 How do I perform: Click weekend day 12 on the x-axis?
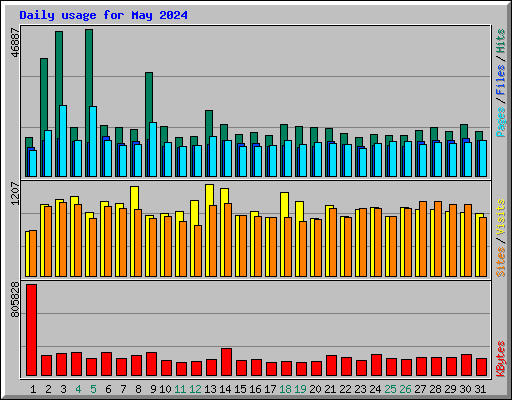click(x=195, y=389)
